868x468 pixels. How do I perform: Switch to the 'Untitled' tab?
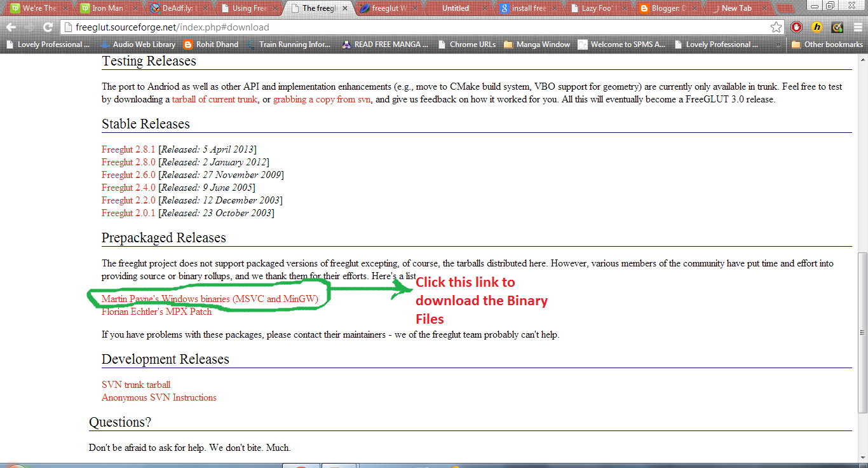pos(455,9)
